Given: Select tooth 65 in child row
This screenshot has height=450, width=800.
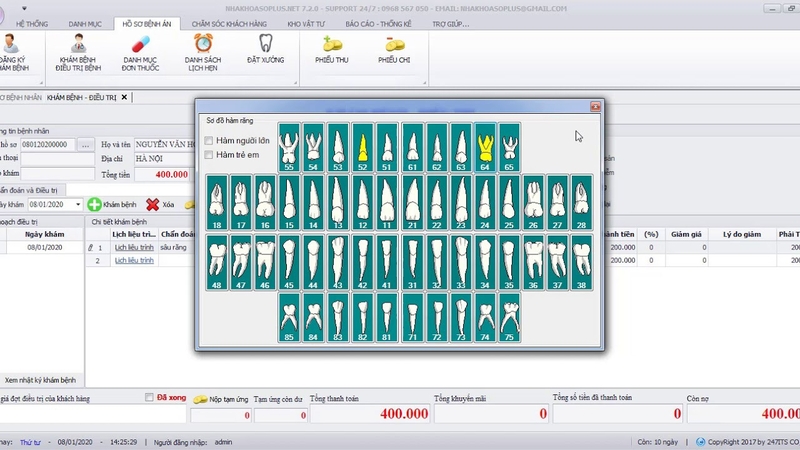Looking at the screenshot, I should point(509,147).
